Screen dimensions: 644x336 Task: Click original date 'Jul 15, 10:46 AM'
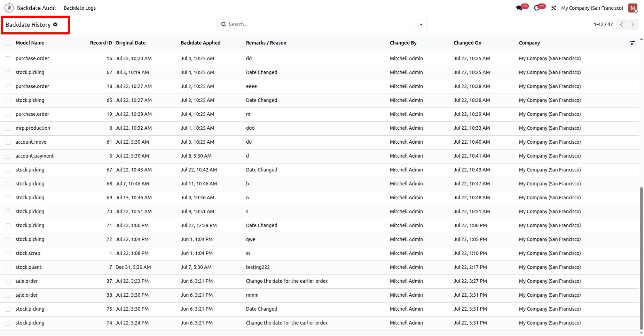pyautogui.click(x=134, y=198)
